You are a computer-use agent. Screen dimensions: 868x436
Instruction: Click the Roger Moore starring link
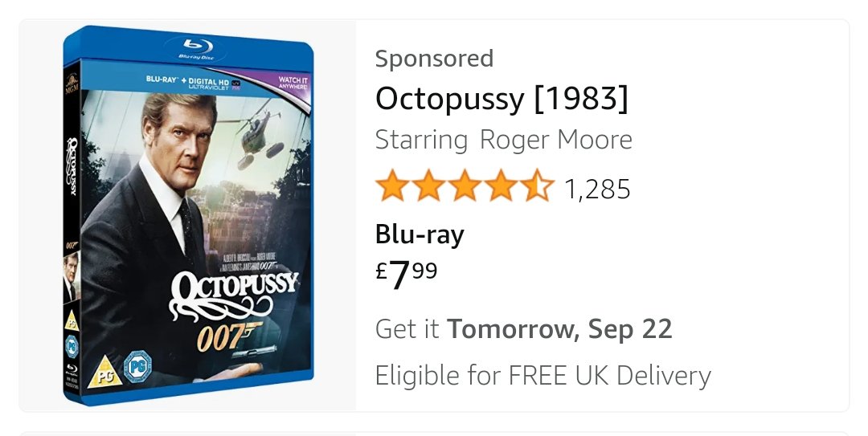click(555, 141)
